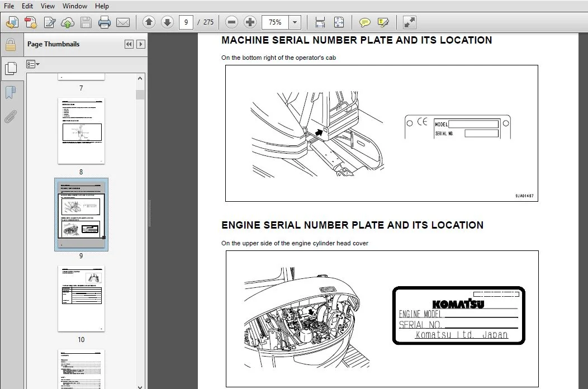Click the security lock icon in the sidebar

click(11, 45)
